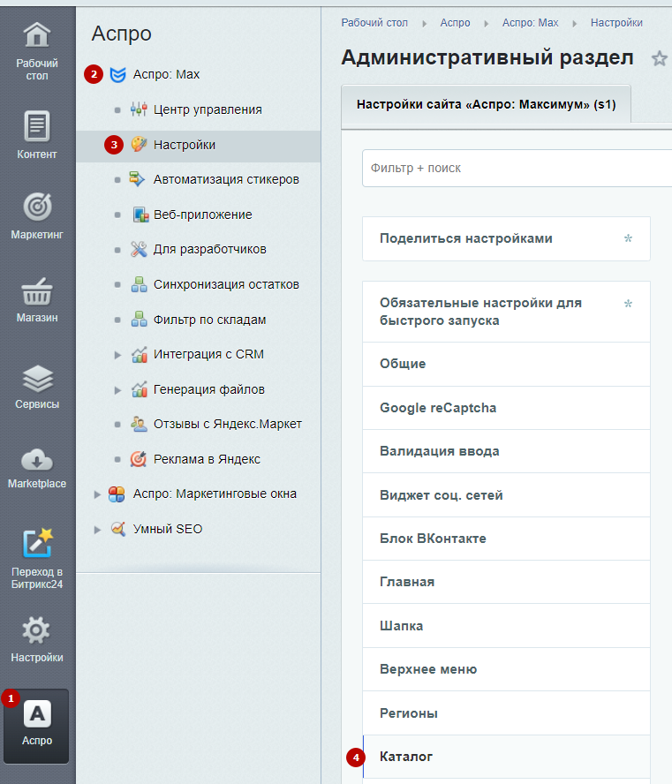The width and height of the screenshot is (672, 784).
Task: Go to Настройки breadcrumb link
Action: pos(616,23)
